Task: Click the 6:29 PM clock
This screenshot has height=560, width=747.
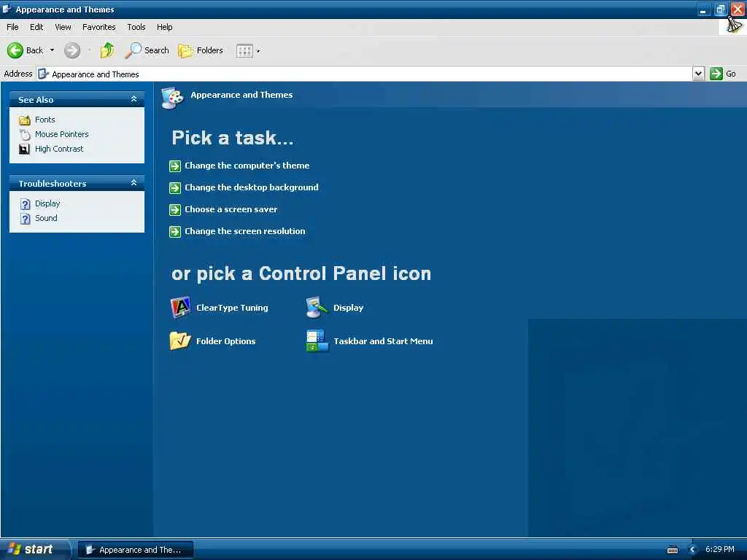Action: tap(720, 549)
